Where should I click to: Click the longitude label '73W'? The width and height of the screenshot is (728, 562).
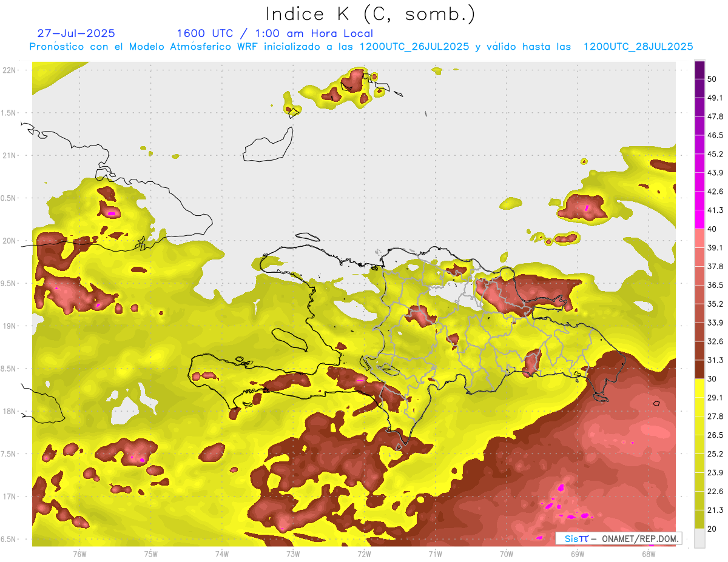(x=293, y=554)
